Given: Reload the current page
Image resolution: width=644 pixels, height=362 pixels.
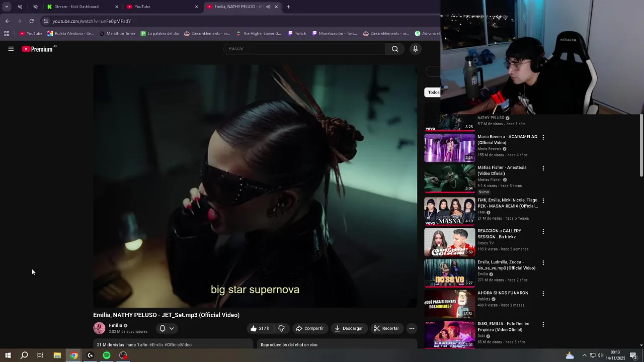Looking at the screenshot, I should click(x=31, y=21).
